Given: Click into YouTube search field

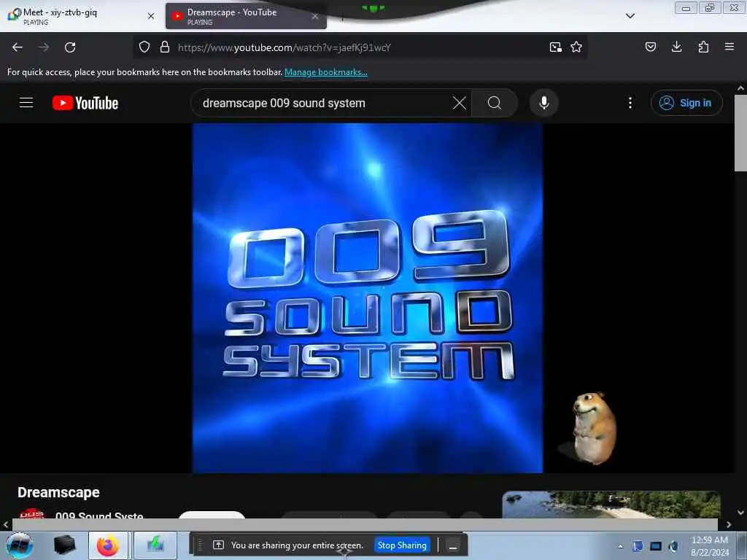Looking at the screenshot, I should coord(324,103).
